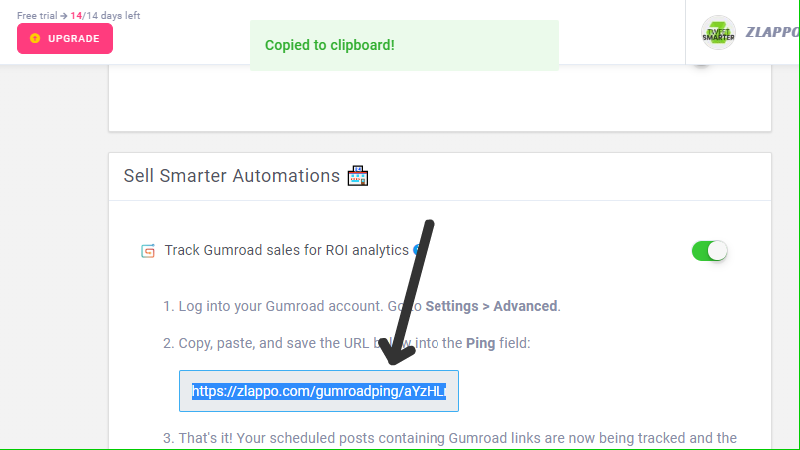Click the bold Settings > Advanced text

tap(491, 306)
